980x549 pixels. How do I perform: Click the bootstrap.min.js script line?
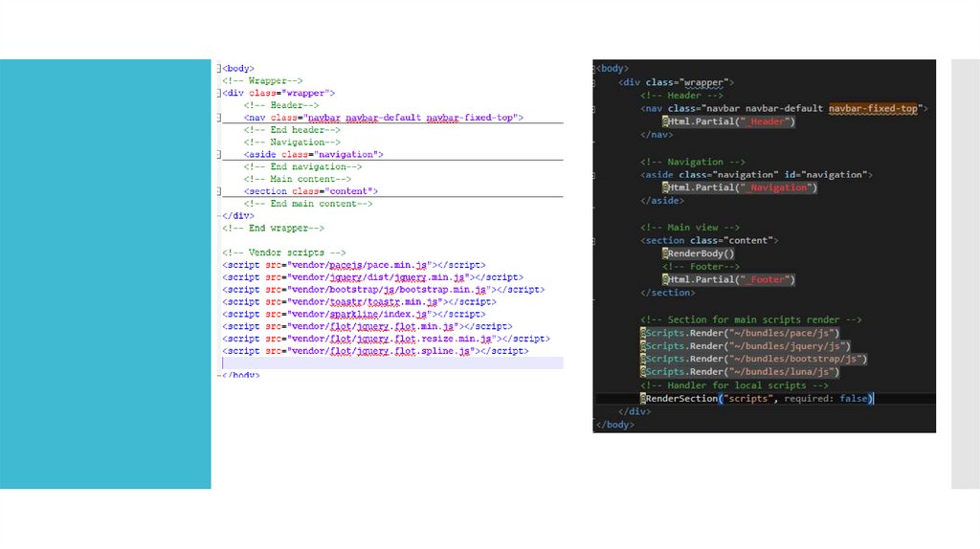click(383, 289)
